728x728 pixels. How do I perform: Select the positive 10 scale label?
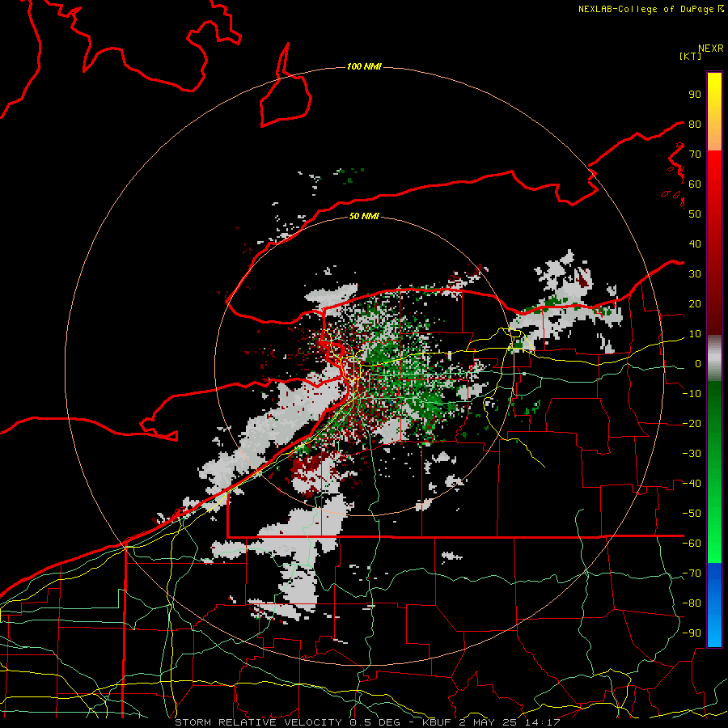(695, 334)
